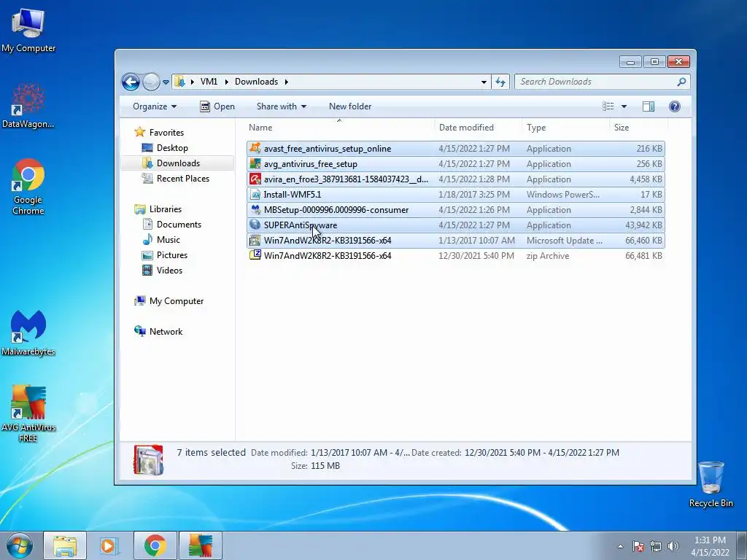This screenshot has width=747, height=560.
Task: Open AVG from the taskbar
Action: click(200, 545)
